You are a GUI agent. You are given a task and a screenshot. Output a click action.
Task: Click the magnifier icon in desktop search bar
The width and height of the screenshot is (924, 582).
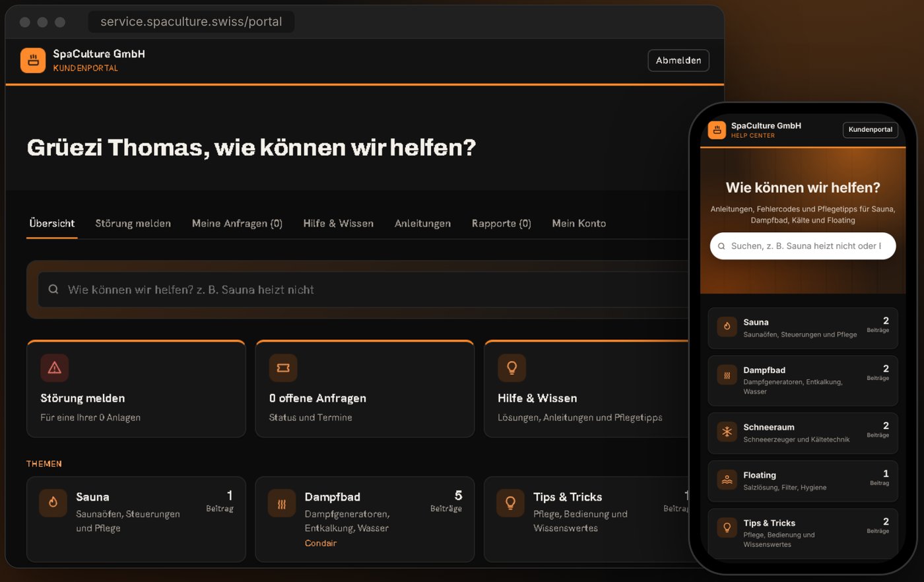[x=53, y=289]
